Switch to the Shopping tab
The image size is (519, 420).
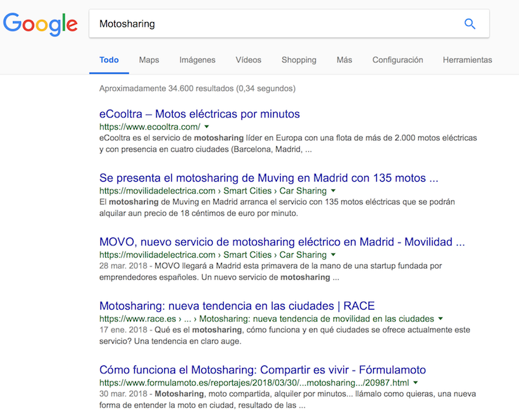click(x=298, y=60)
